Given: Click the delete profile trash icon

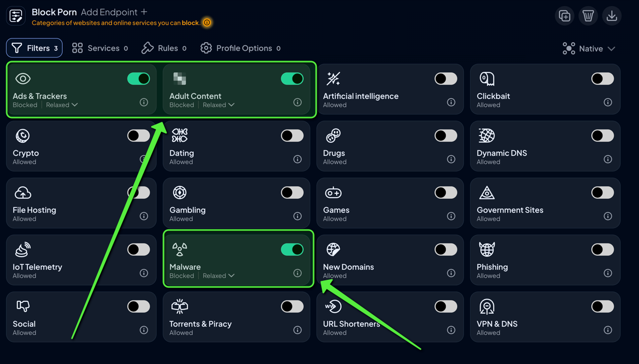Looking at the screenshot, I should tap(588, 16).
